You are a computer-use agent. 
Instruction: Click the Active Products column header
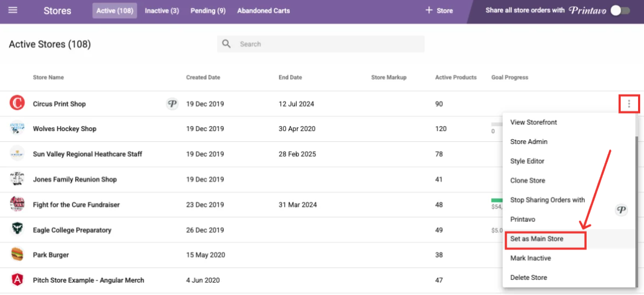click(456, 77)
